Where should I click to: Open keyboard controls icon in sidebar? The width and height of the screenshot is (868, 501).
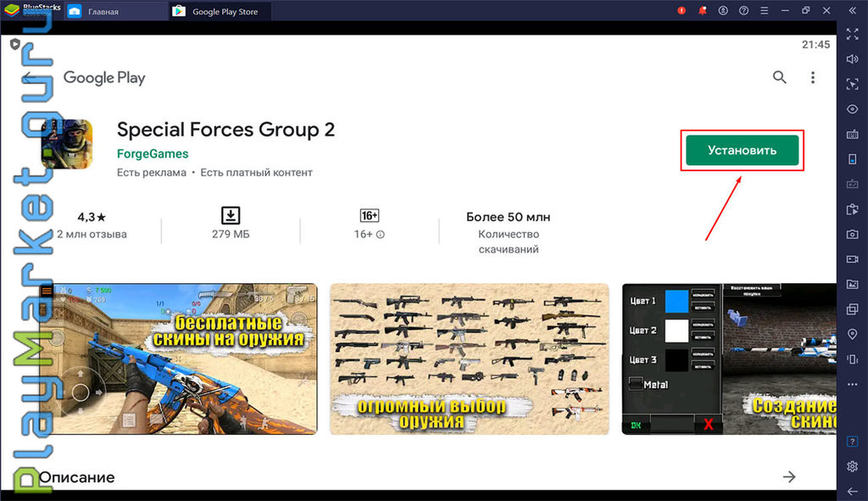(x=853, y=134)
